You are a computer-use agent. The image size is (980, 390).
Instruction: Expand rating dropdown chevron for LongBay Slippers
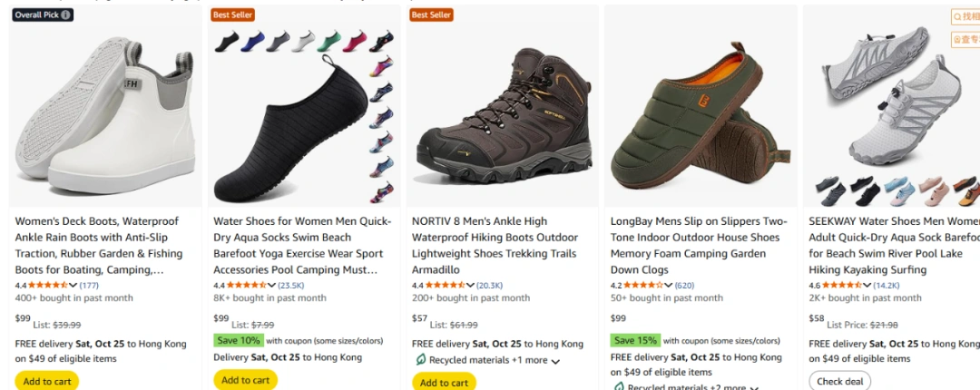tap(669, 286)
